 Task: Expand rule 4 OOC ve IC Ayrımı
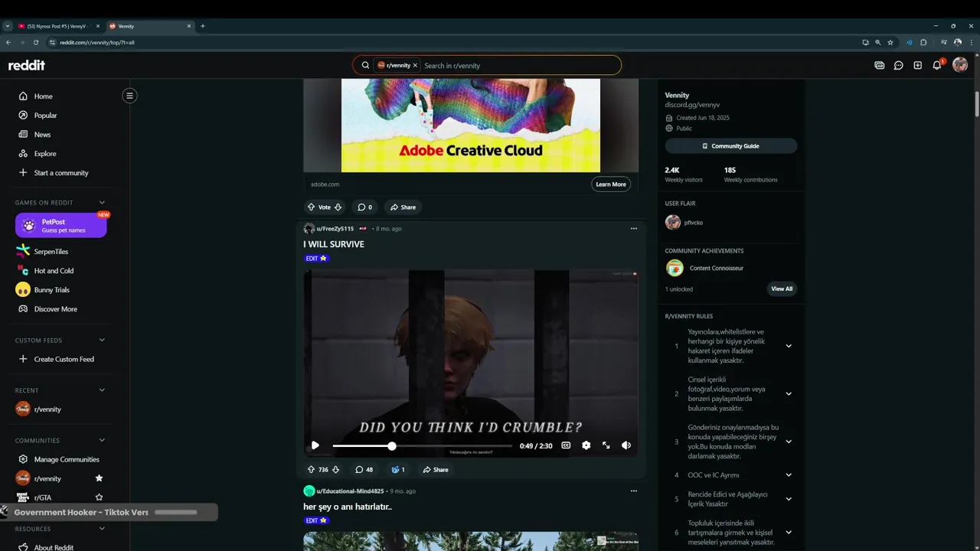coord(789,475)
